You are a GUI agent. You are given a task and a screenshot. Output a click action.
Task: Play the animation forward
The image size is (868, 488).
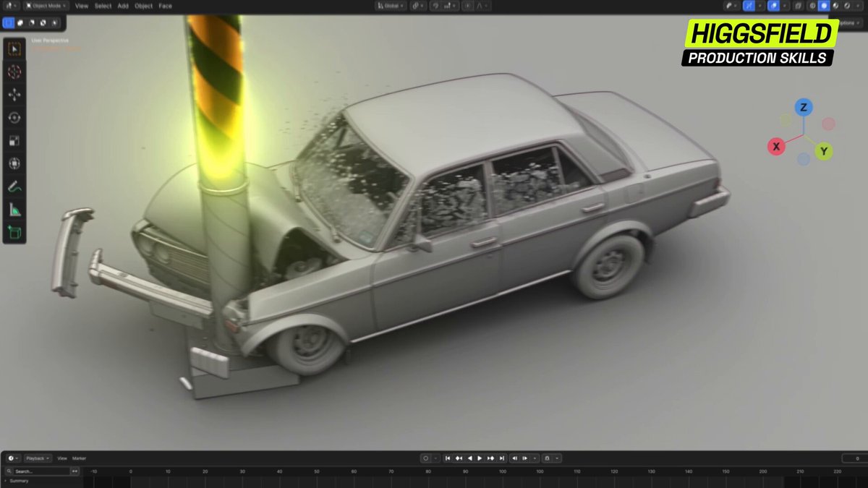480,458
